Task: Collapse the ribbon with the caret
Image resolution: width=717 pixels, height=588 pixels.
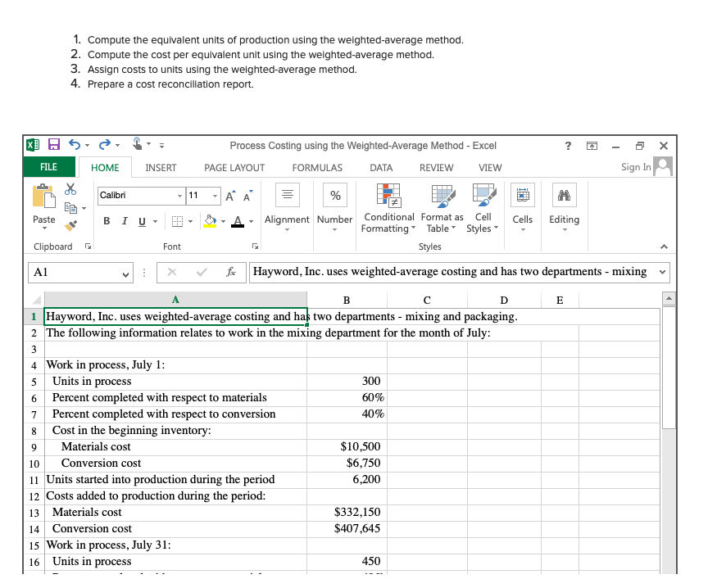Action: coord(665,247)
